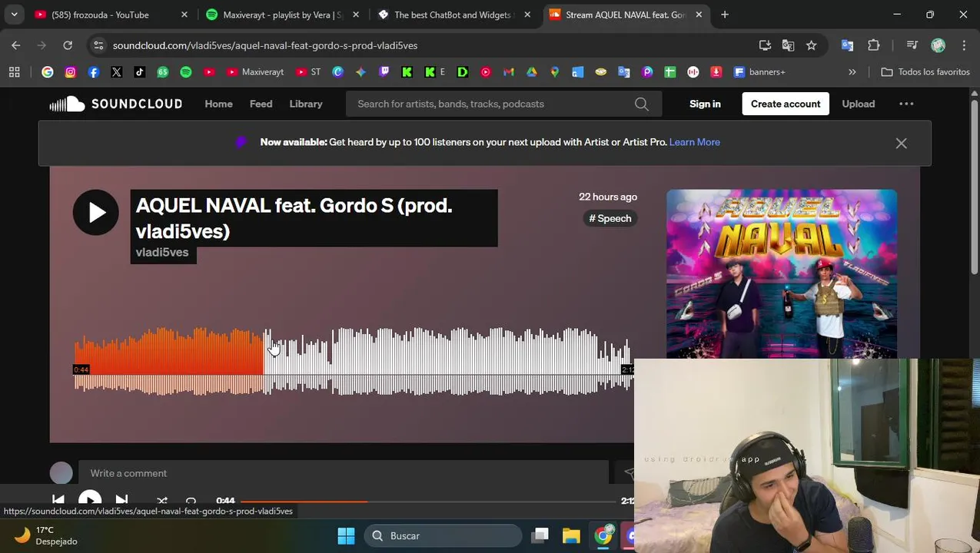This screenshot has width=980, height=553.
Task: Seek on the bottom player progress bar
Action: coord(428,501)
